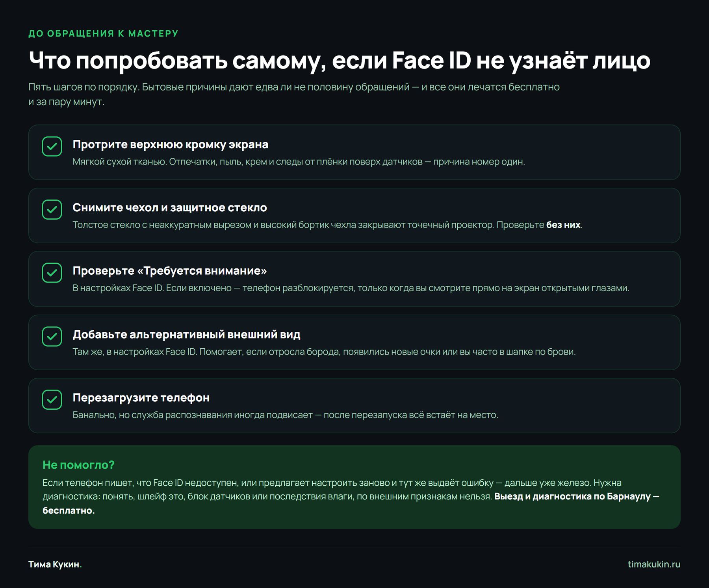Check the box next to «Проверьте «Требуется внимание»»
This screenshot has width=709, height=588.
point(52,273)
